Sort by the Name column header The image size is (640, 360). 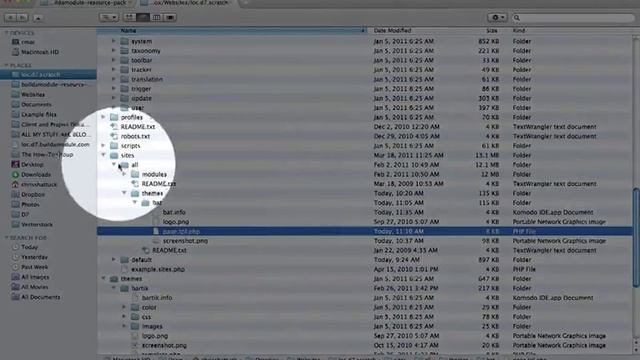(232, 31)
